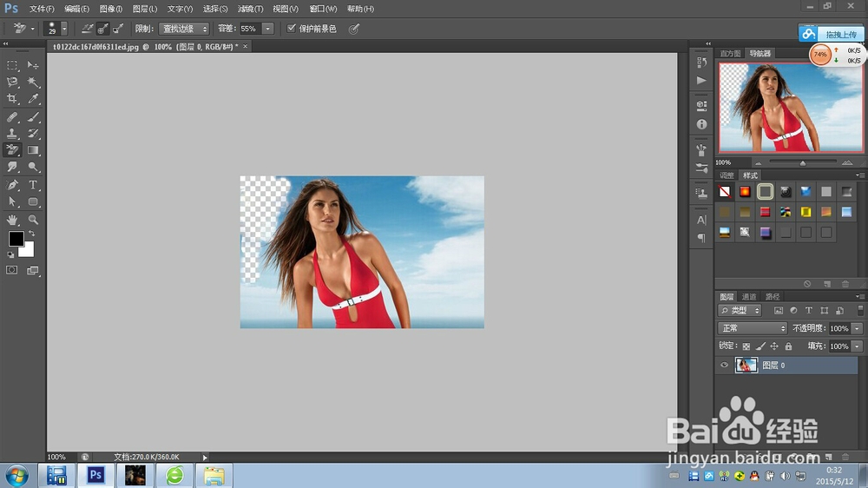Viewport: 868px width, 488px height.
Task: Switch to the 路径 tab
Action: (773, 297)
